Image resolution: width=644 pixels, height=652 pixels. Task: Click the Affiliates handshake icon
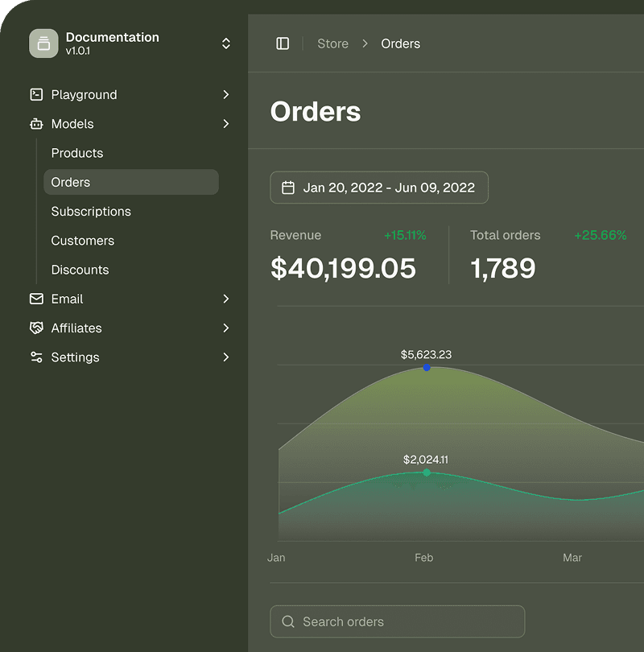[x=36, y=328]
